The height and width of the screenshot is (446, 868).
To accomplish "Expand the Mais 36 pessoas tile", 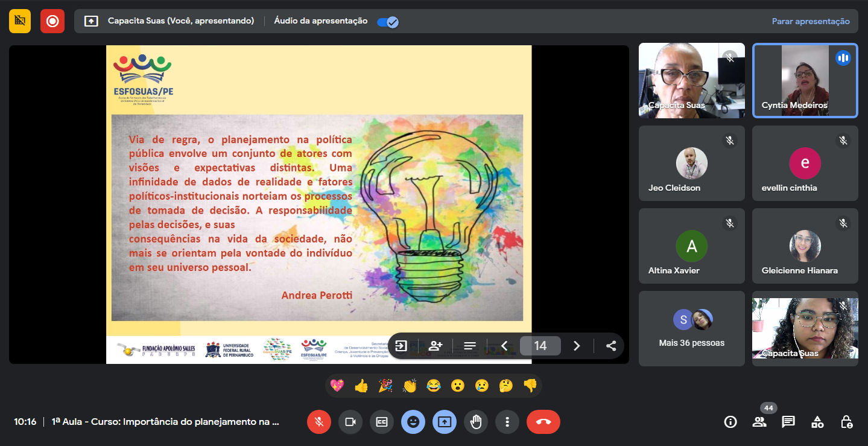I will 691,328.
